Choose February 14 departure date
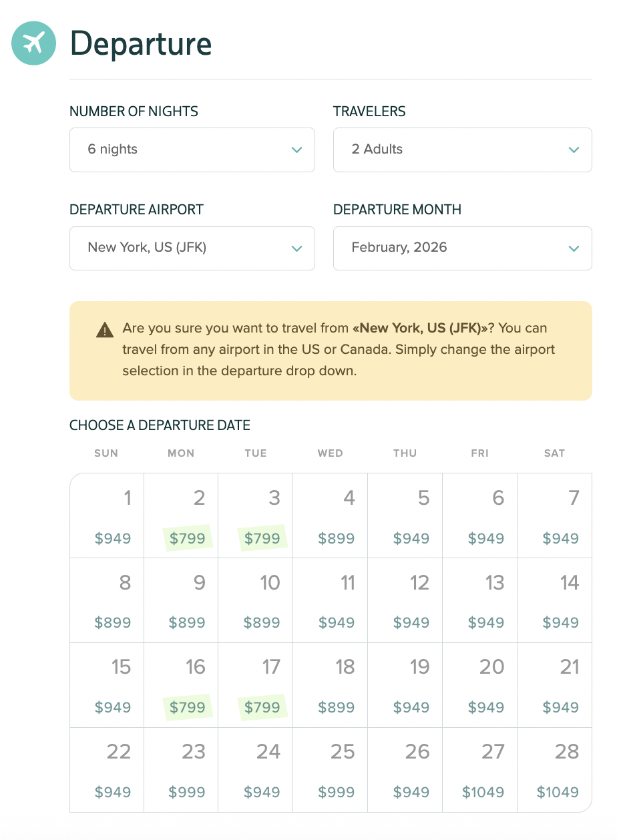Viewport: 617px width, 840px height. (554, 600)
